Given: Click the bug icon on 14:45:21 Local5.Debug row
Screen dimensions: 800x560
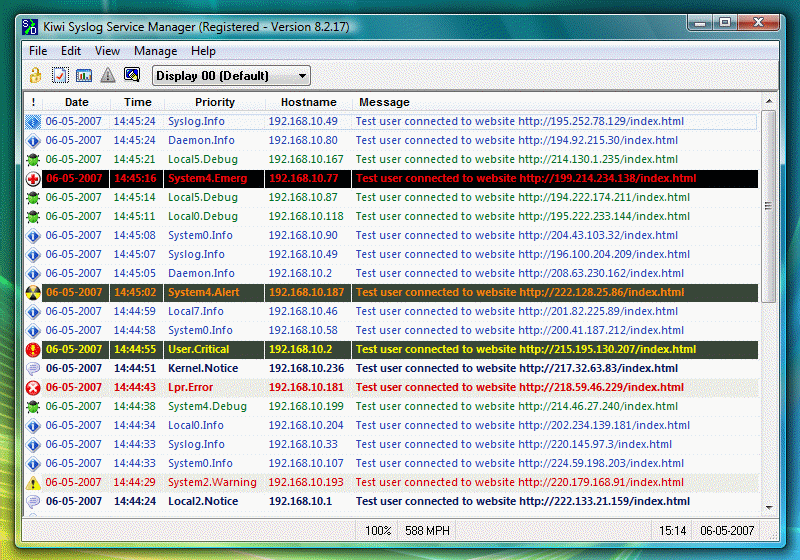Looking at the screenshot, I should 33,160.
